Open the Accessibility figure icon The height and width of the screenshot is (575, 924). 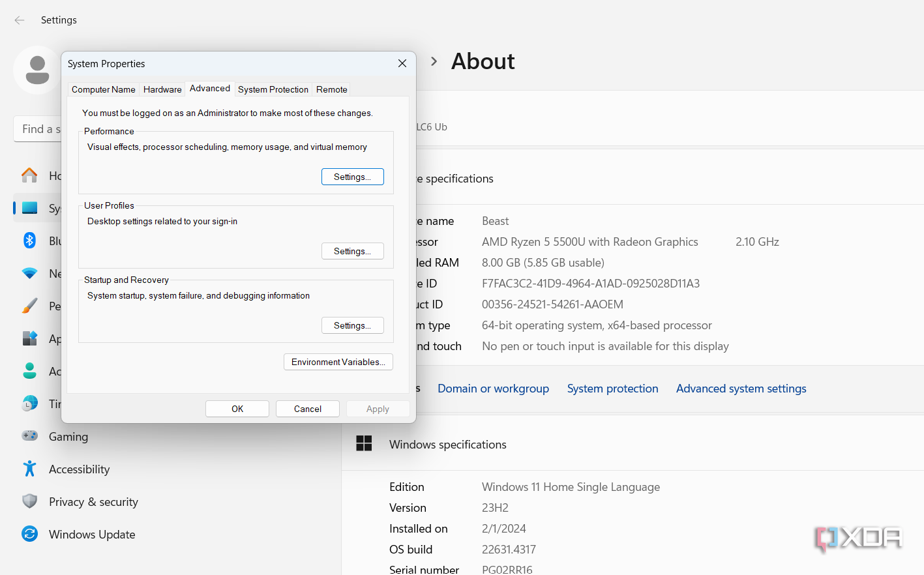pos(29,469)
